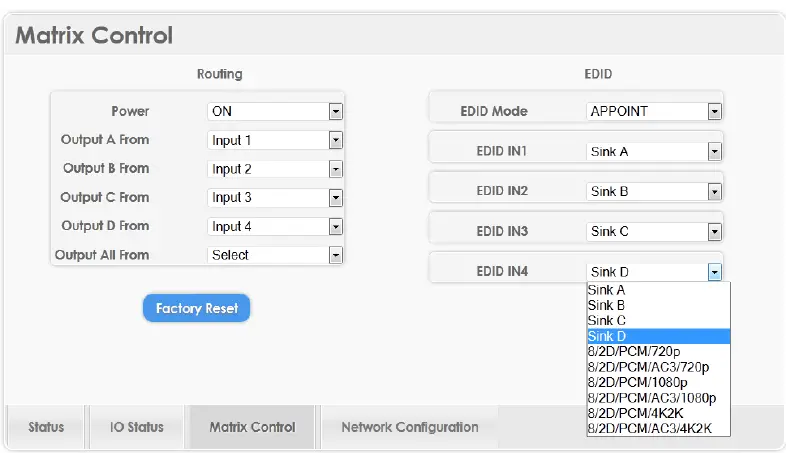Image resolution: width=786 pixels, height=453 pixels.
Task: Open the EDID Mode dropdown
Action: tap(654, 111)
